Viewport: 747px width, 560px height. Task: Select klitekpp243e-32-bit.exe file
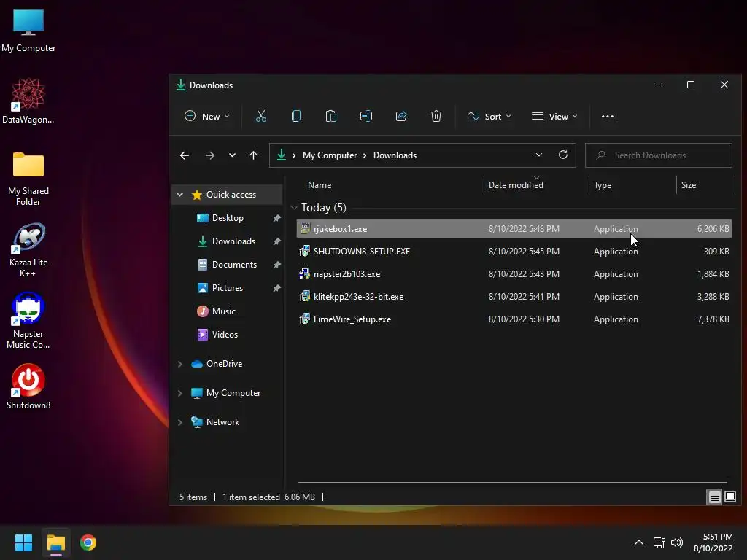[x=514, y=297]
